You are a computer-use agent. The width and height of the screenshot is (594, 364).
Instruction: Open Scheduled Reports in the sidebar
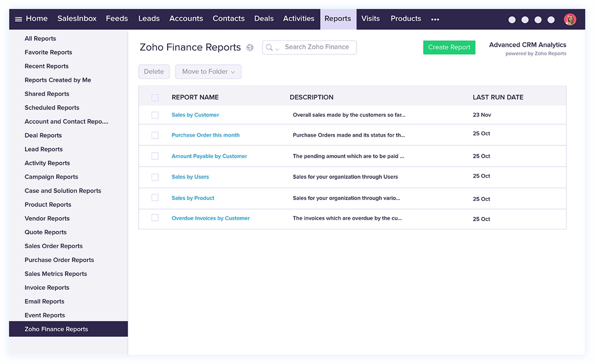pyautogui.click(x=52, y=108)
